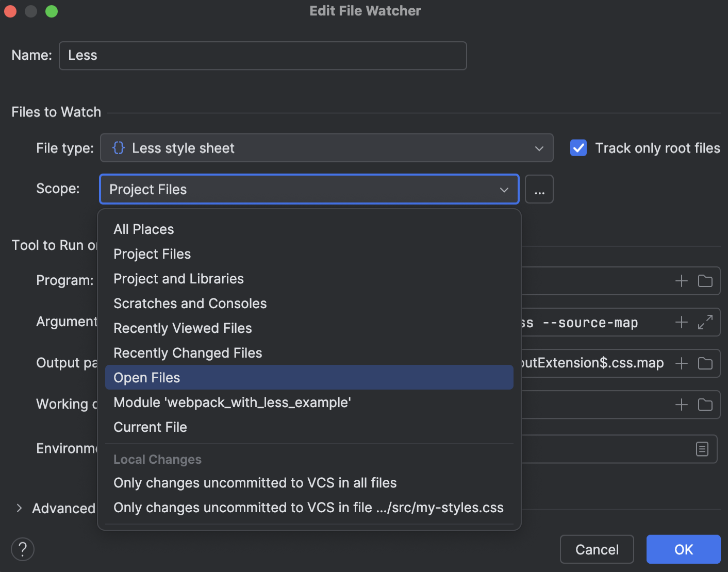Select All Places from the scope list
728x572 pixels.
tap(143, 229)
